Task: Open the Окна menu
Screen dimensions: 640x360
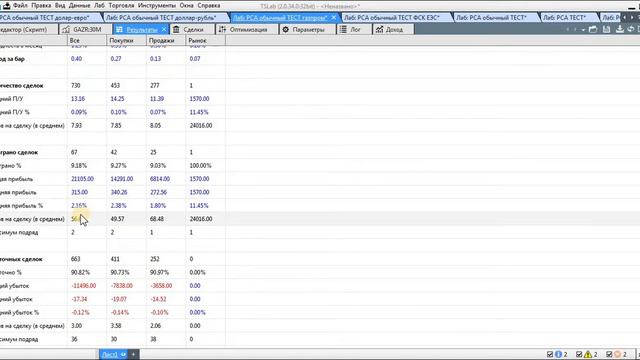Action: coord(187,5)
